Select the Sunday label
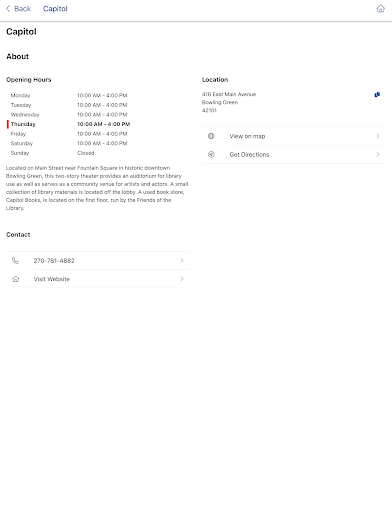 (x=20, y=153)
